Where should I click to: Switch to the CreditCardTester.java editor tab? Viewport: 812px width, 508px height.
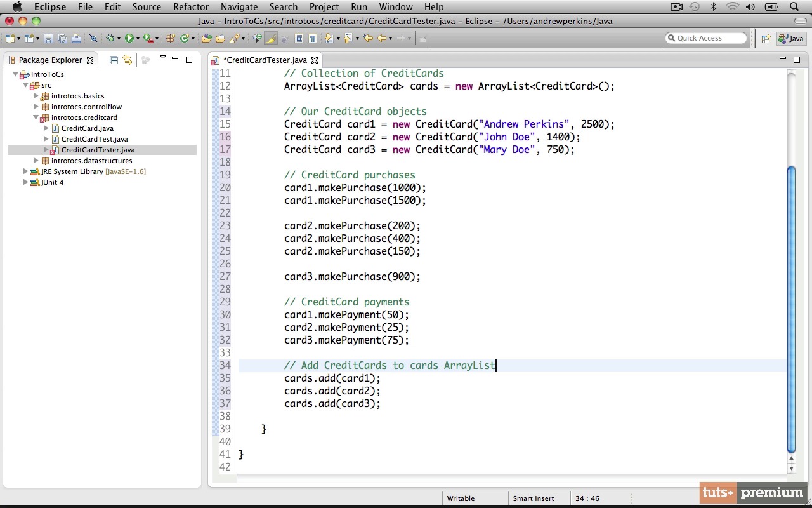[x=265, y=60]
